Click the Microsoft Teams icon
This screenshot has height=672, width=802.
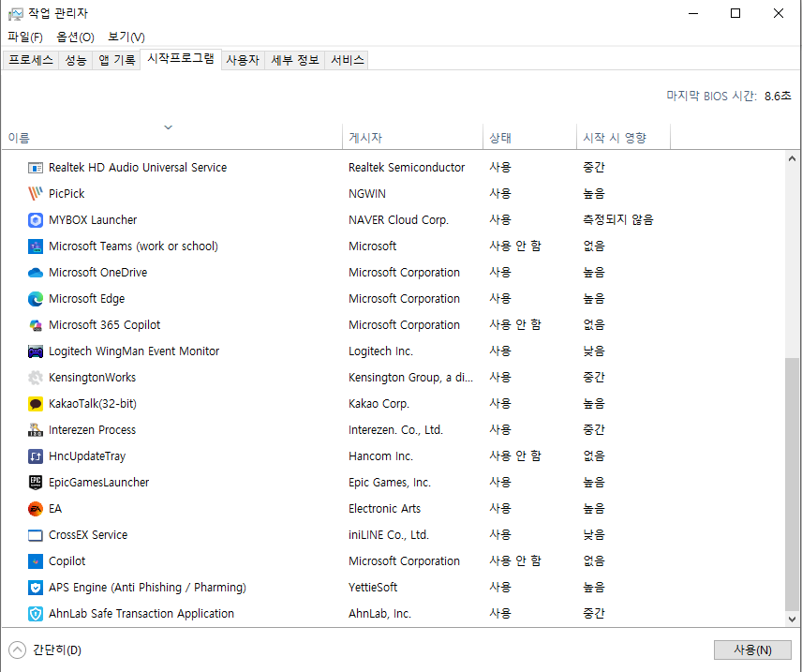(x=36, y=246)
